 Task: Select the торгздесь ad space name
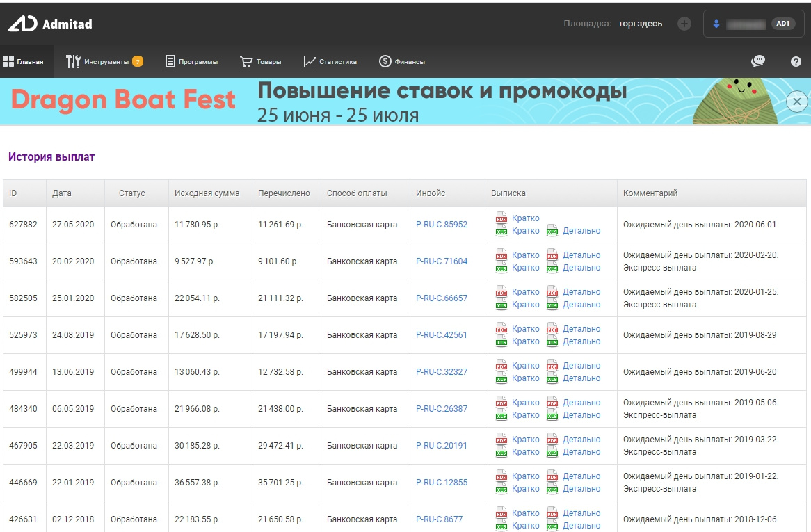coord(640,24)
